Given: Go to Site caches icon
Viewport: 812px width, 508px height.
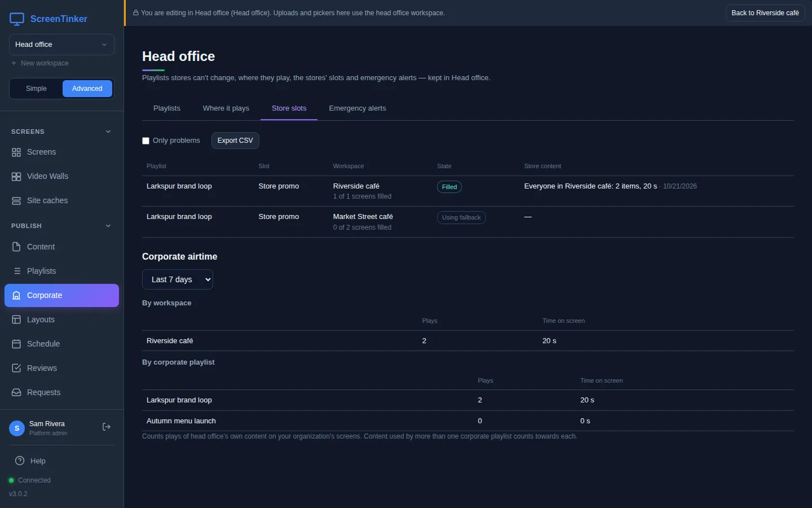Looking at the screenshot, I should click(x=16, y=201).
